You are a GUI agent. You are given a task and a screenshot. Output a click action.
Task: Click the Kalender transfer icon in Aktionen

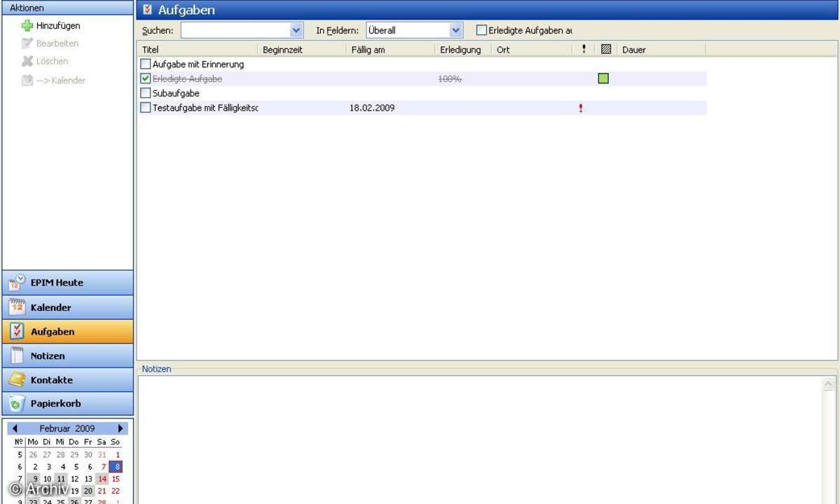(27, 80)
